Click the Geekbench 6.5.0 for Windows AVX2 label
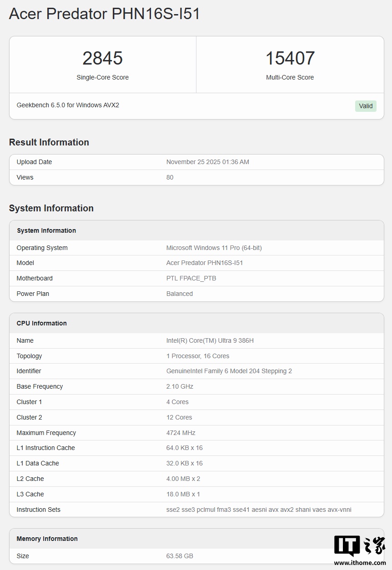This screenshot has height=570, width=392. 67,105
